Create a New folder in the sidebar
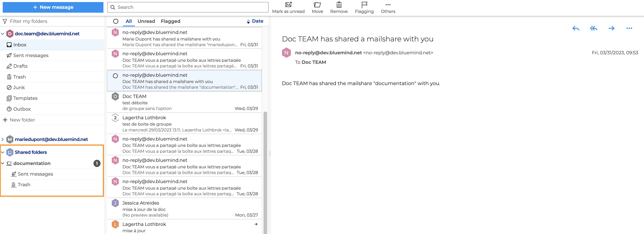 tap(22, 120)
